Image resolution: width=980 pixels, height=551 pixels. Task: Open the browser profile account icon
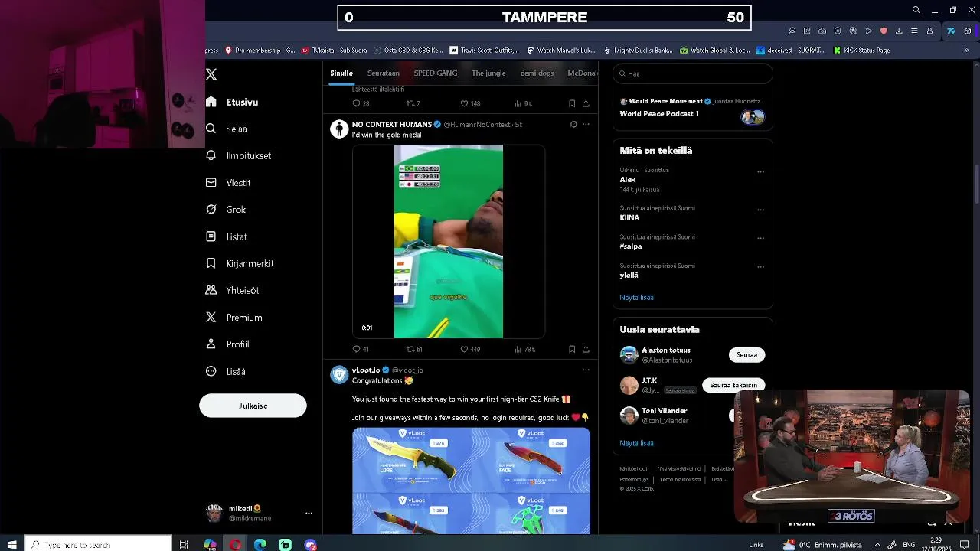coord(929,31)
